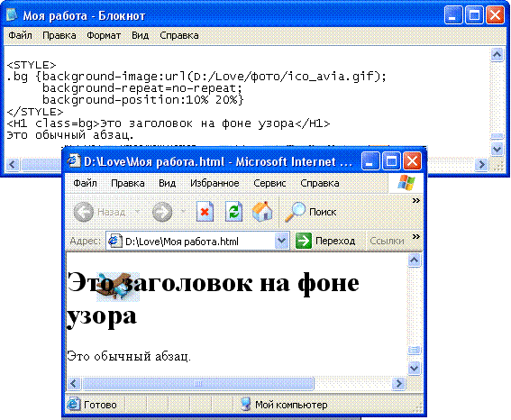Click the '<STYLE>' line in Notepad
The image size is (511, 420).
tap(32, 65)
